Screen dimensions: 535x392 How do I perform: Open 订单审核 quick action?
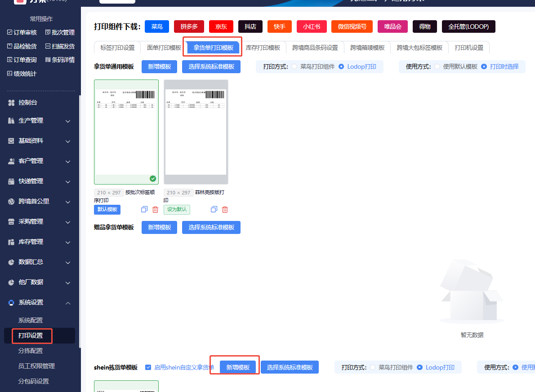22,32
